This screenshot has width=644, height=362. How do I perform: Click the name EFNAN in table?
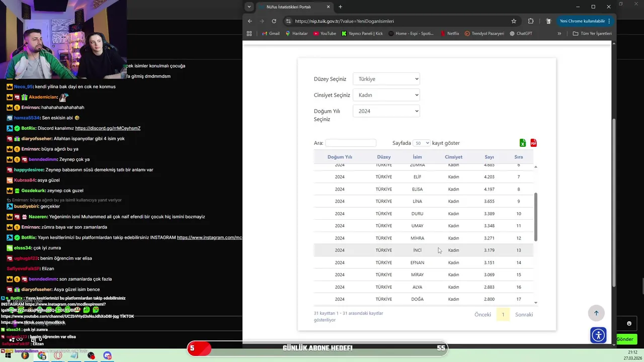[x=417, y=262]
